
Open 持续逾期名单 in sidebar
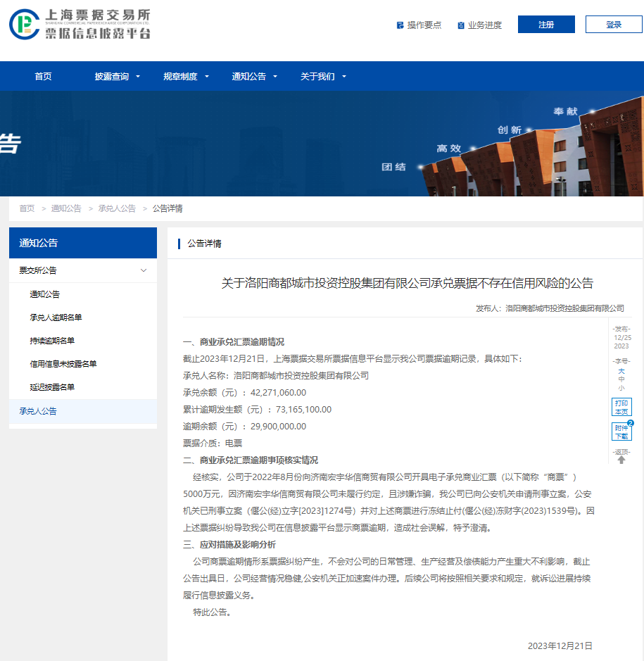coord(52,341)
